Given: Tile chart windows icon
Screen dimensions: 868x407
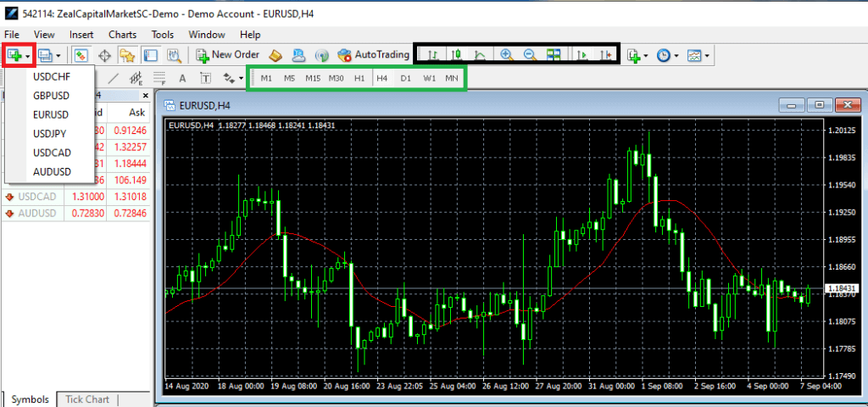Looking at the screenshot, I should tap(554, 55).
